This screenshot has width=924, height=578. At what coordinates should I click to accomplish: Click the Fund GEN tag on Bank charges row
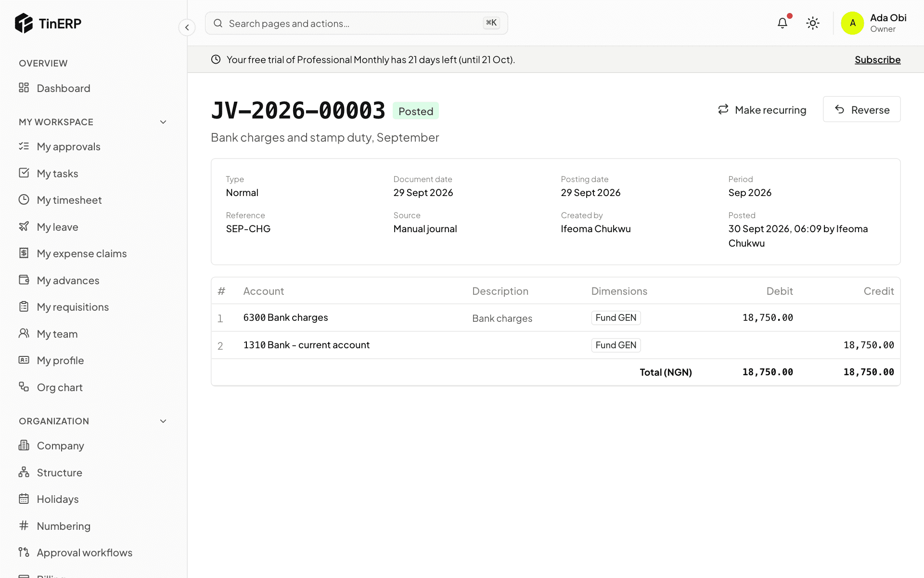pos(616,317)
